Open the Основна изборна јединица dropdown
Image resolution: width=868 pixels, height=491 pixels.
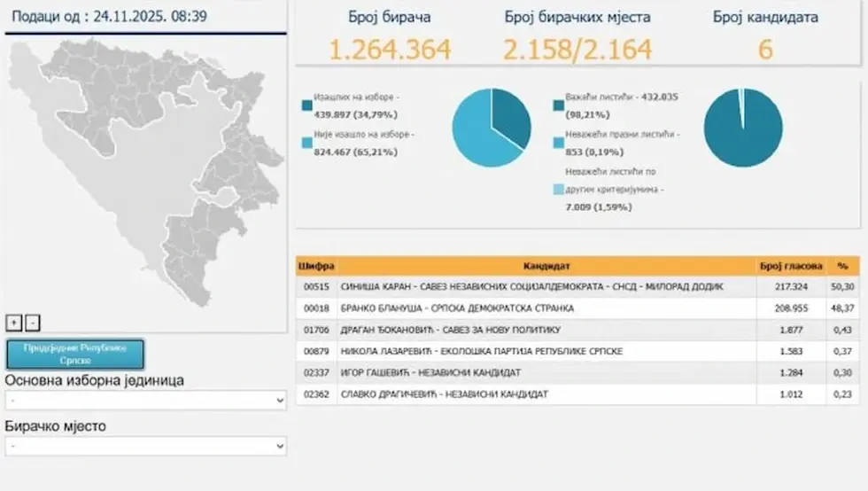[x=145, y=401]
